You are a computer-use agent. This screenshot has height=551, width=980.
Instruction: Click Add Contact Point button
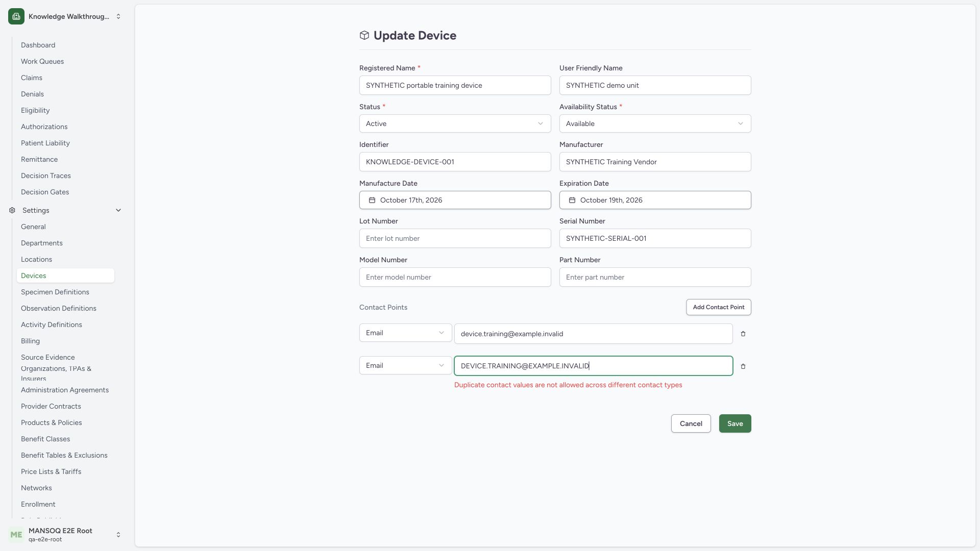719,307
